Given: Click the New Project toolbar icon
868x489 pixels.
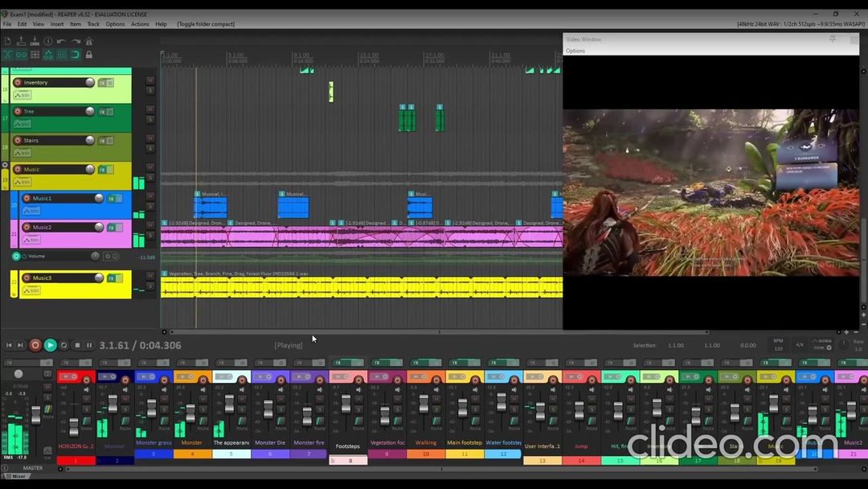Looking at the screenshot, I should click(x=8, y=42).
